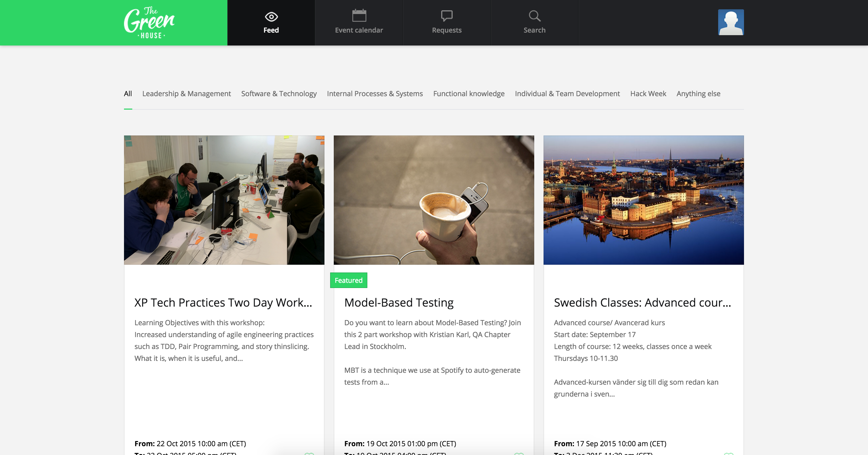Switch to Leadership & Management tab
This screenshot has width=868, height=455.
(x=186, y=94)
